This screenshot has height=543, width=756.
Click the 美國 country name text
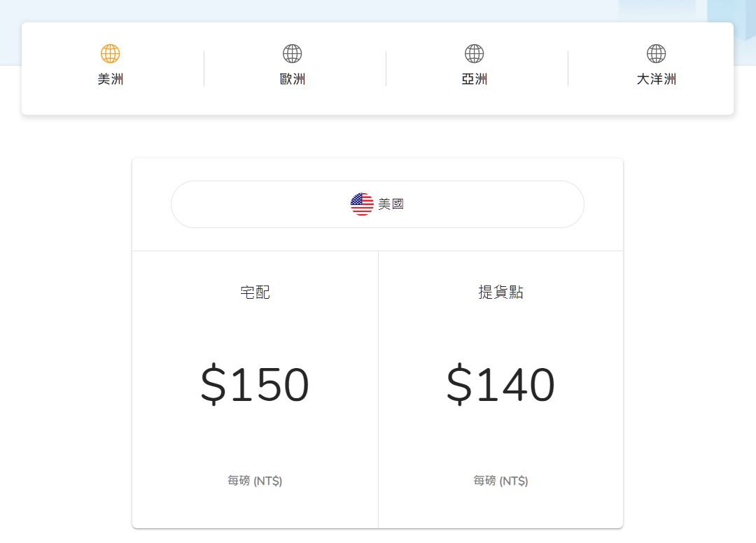click(391, 204)
